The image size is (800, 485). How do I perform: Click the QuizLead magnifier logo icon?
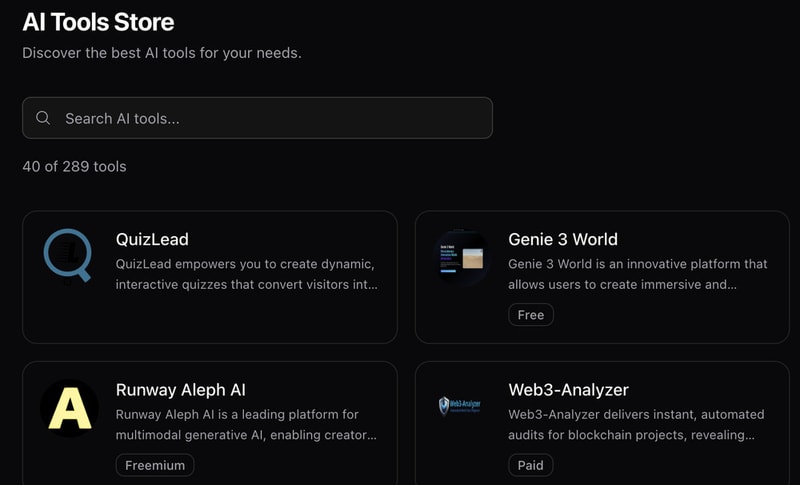click(x=68, y=256)
